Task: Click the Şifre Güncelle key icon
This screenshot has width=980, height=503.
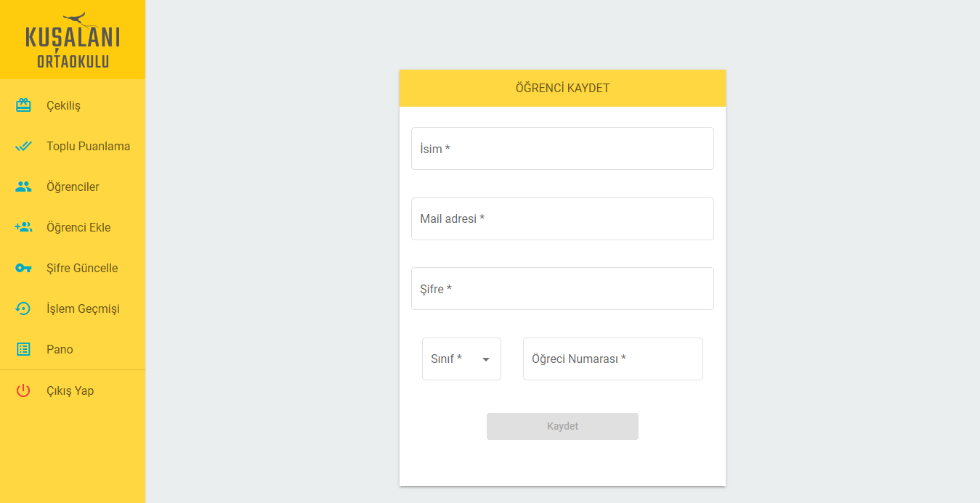Action: tap(23, 268)
